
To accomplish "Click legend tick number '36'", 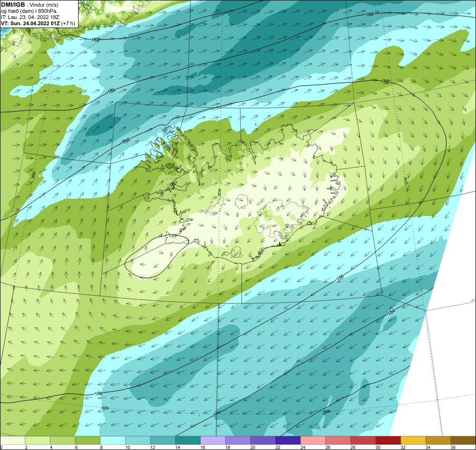I will pos(453,447).
